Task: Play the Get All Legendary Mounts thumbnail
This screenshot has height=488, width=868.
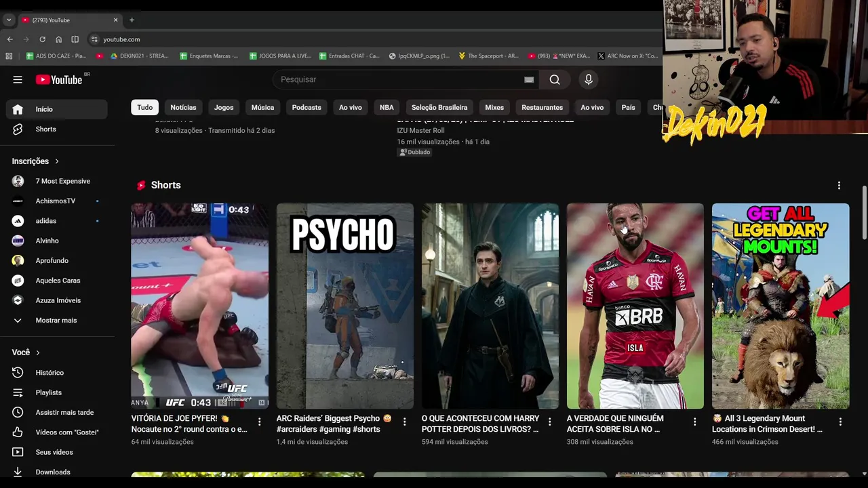Action: (781, 306)
